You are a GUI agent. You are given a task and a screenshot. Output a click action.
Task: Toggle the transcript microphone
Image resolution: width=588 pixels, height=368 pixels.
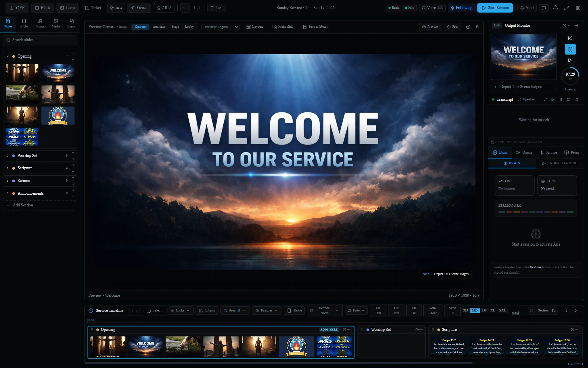pos(552,99)
